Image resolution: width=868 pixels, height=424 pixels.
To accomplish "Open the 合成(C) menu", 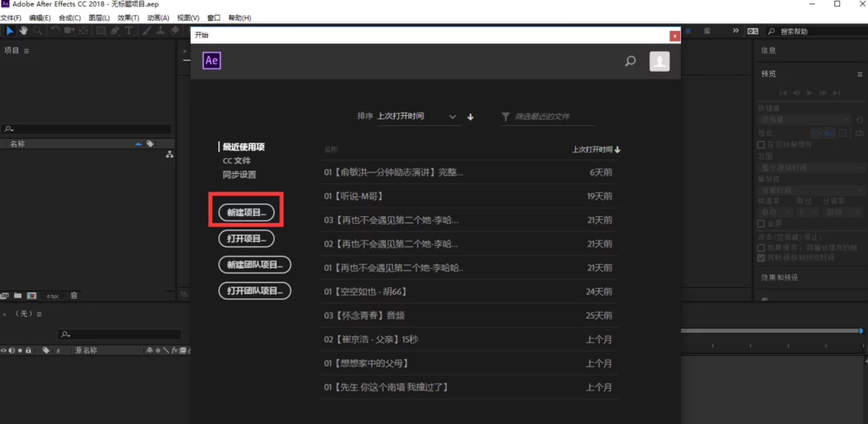I will [70, 17].
